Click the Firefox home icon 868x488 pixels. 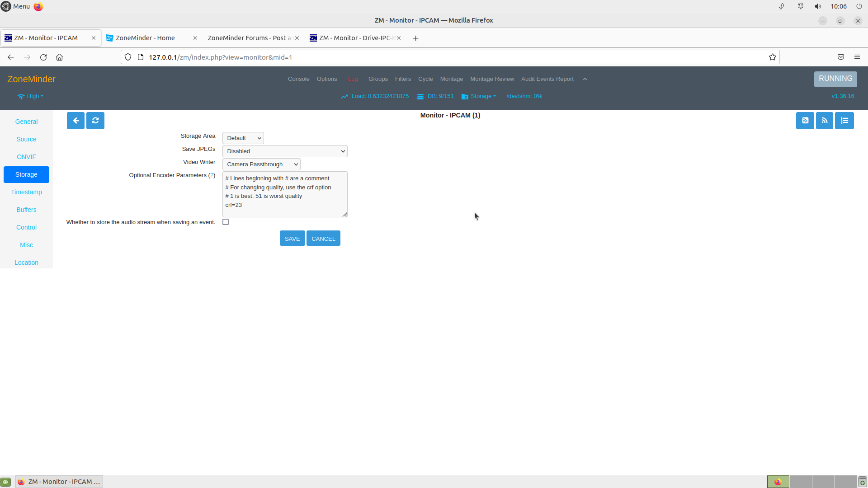(59, 57)
